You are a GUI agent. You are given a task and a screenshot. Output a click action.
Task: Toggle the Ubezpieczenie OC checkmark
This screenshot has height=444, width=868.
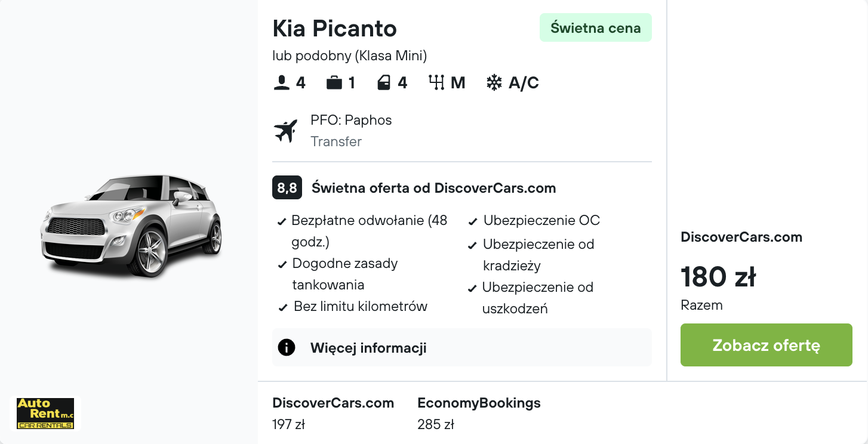tap(471, 221)
